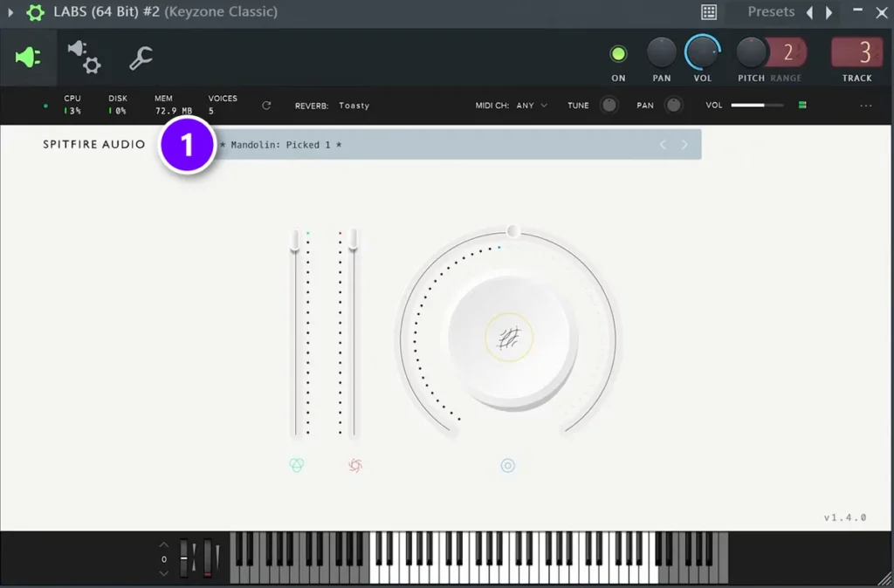Open the Presets menu
Viewport: 894px width, 588px height.
pyautogui.click(x=771, y=12)
